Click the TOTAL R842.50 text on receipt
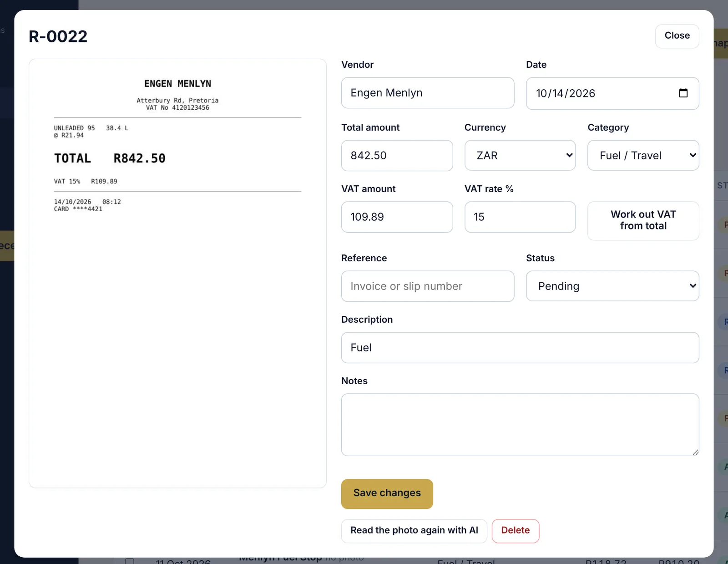 (110, 158)
